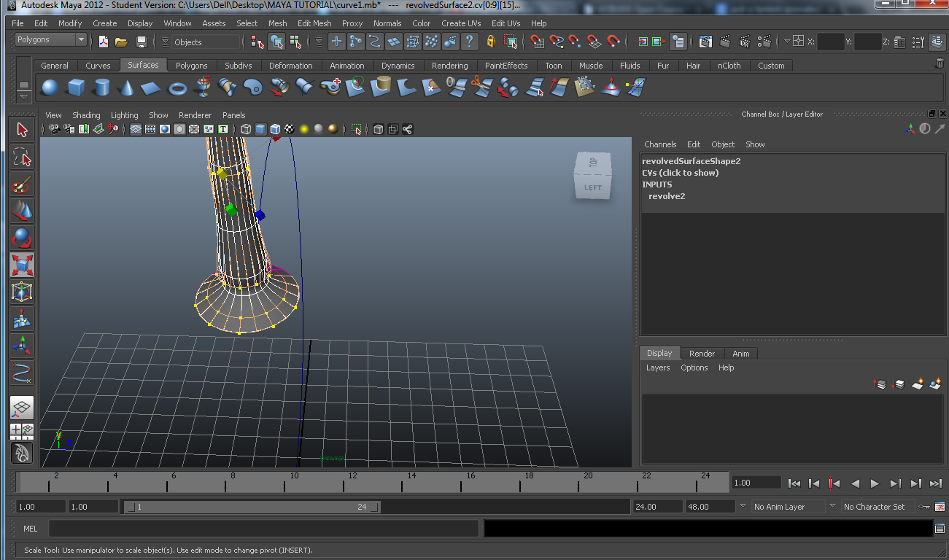The height and width of the screenshot is (560, 949).
Task: Select the Show Manipulator tool
Action: pos(22,346)
